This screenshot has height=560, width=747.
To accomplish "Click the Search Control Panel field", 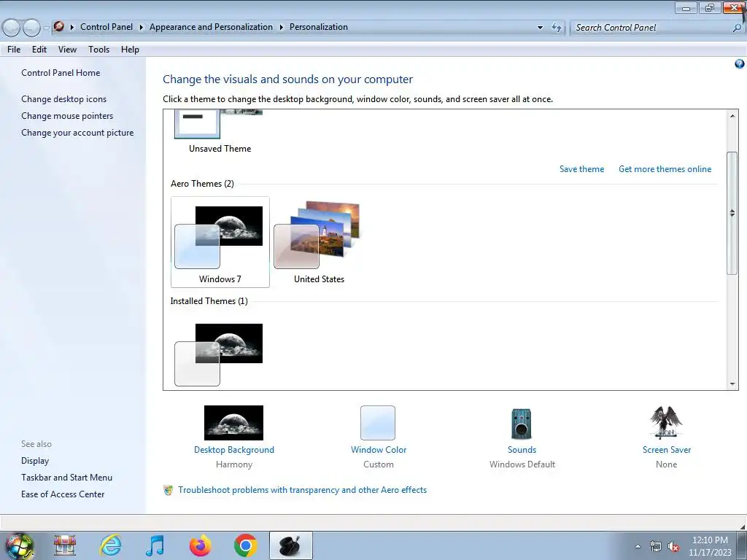I will coord(651,28).
